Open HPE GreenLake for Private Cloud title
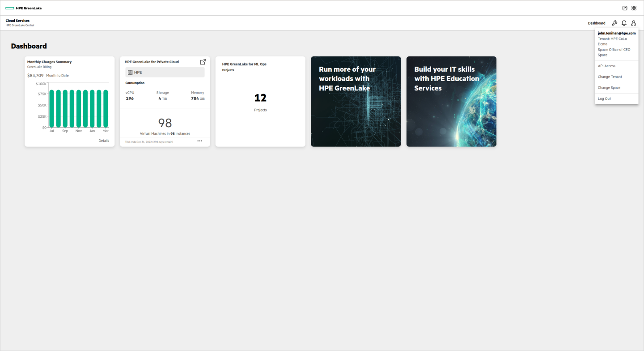Screen dimensions: 644x351 152,62
